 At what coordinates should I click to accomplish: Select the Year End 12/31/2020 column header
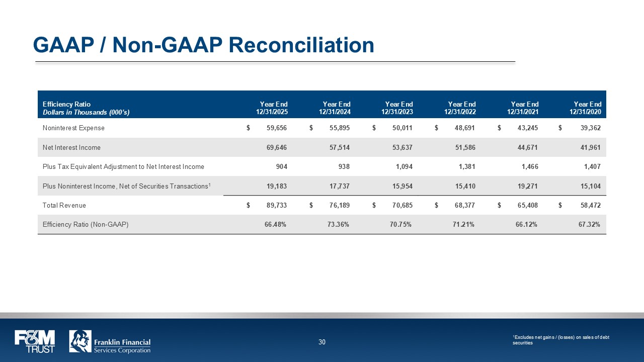tap(586, 108)
